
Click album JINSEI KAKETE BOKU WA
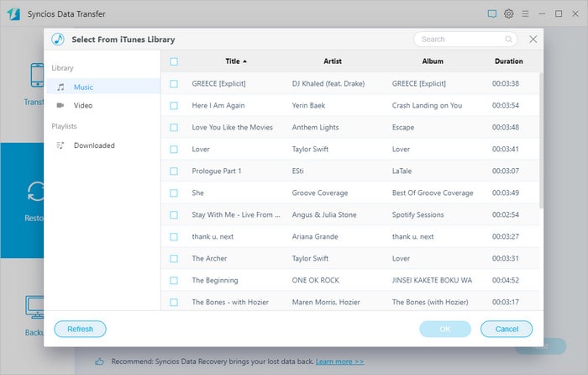pos(432,280)
